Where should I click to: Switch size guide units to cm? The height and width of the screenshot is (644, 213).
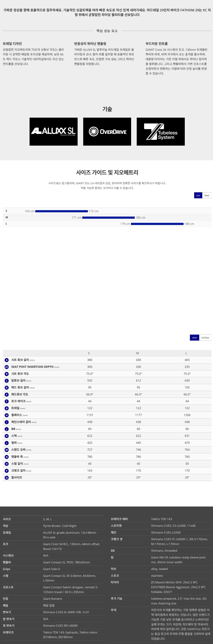tap(198, 195)
